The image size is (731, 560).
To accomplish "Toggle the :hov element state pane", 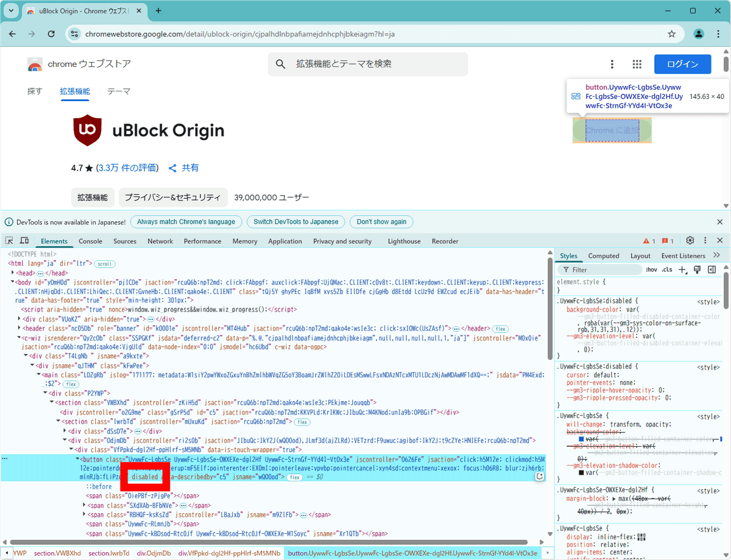I will coord(651,269).
